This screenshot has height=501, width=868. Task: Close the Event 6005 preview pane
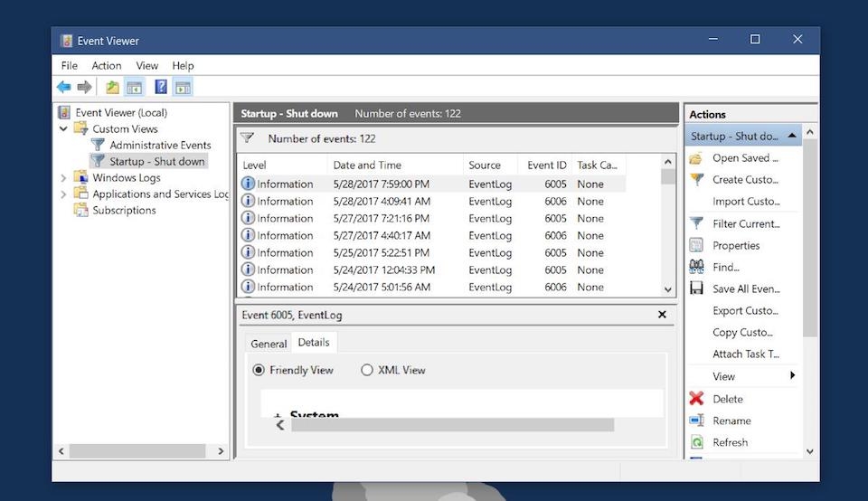(x=662, y=315)
